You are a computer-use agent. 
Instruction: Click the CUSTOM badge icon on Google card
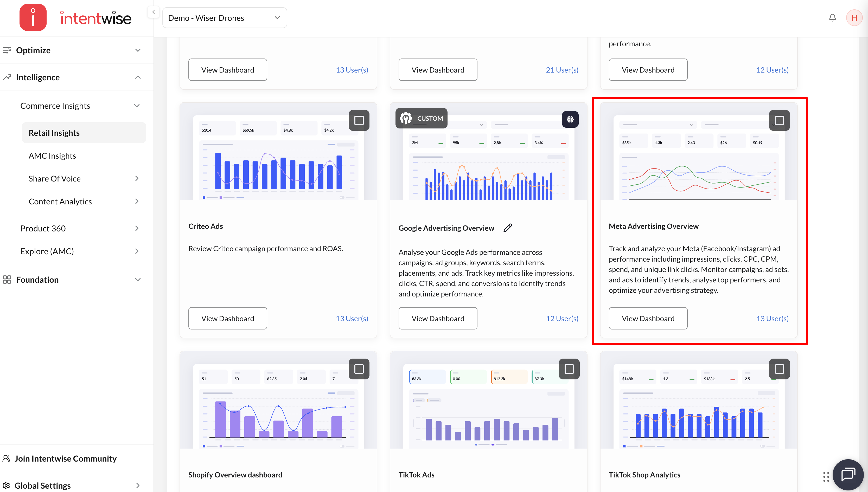coord(406,118)
